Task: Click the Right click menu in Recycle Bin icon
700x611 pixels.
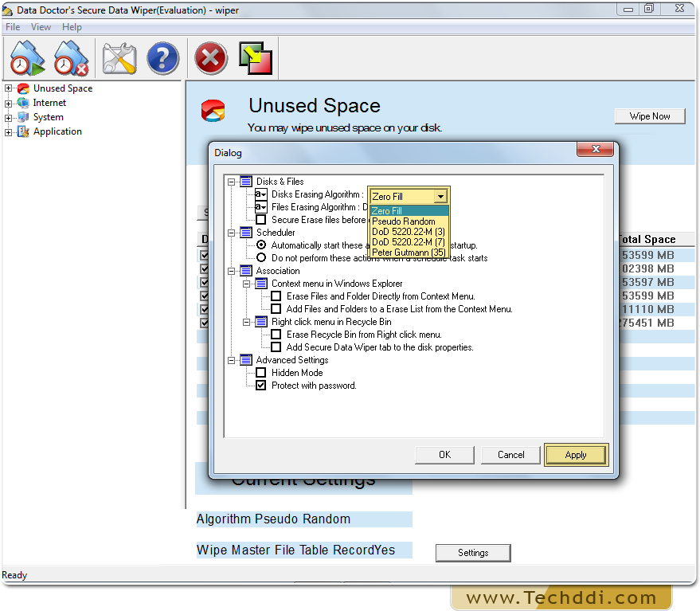Action: click(262, 322)
